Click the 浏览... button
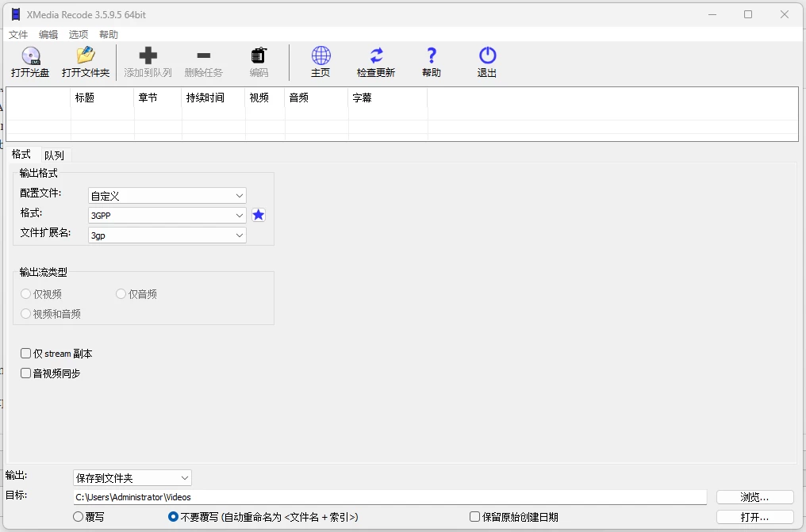 (754, 496)
